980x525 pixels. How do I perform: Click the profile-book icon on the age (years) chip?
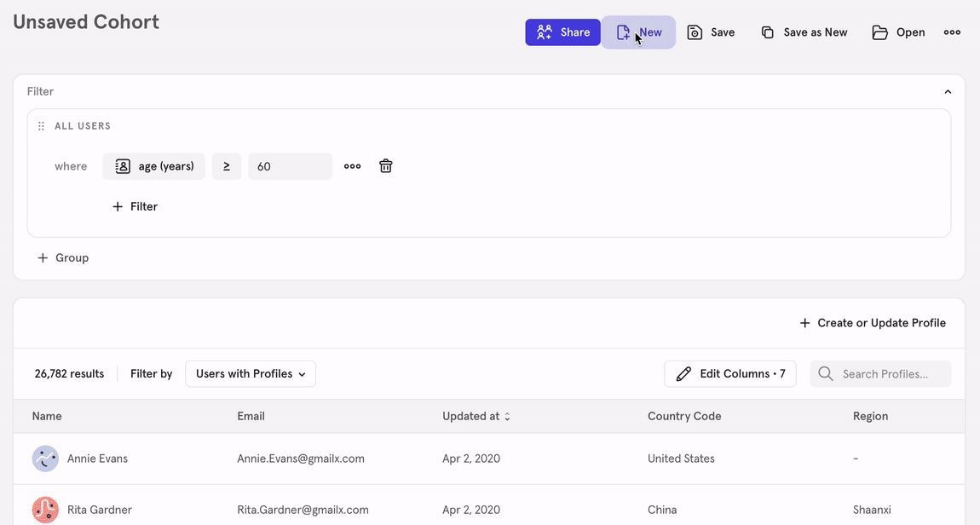click(123, 165)
